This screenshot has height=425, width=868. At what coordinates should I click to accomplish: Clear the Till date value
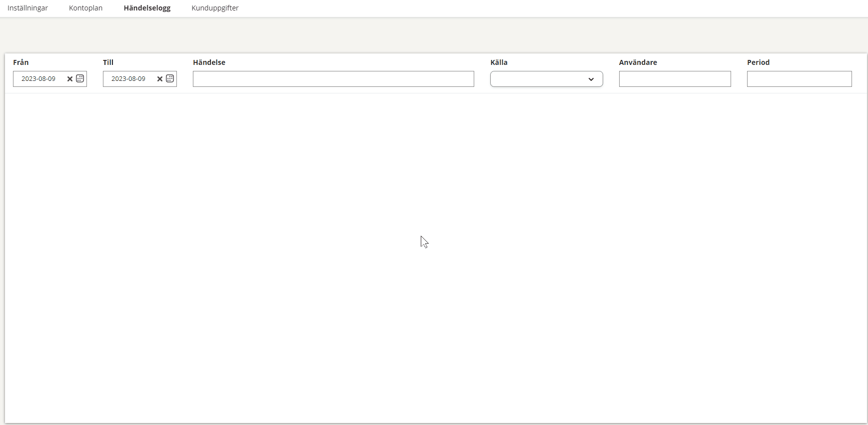pos(160,79)
